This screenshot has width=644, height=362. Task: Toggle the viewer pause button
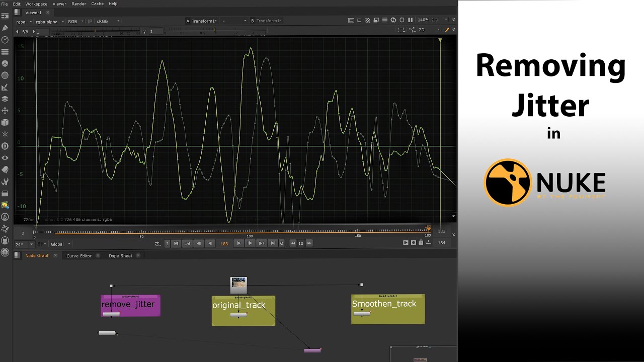coord(410,20)
